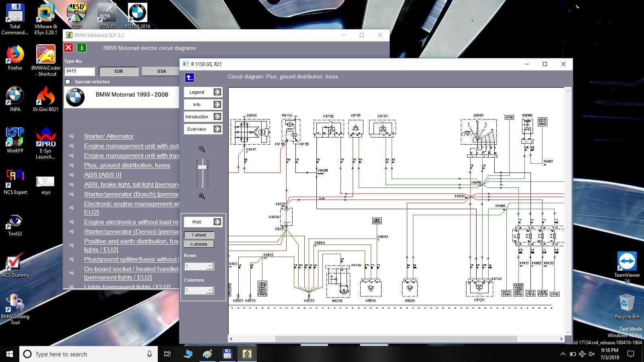
Task: Open Recycle Bin on desktop
Action: (627, 306)
